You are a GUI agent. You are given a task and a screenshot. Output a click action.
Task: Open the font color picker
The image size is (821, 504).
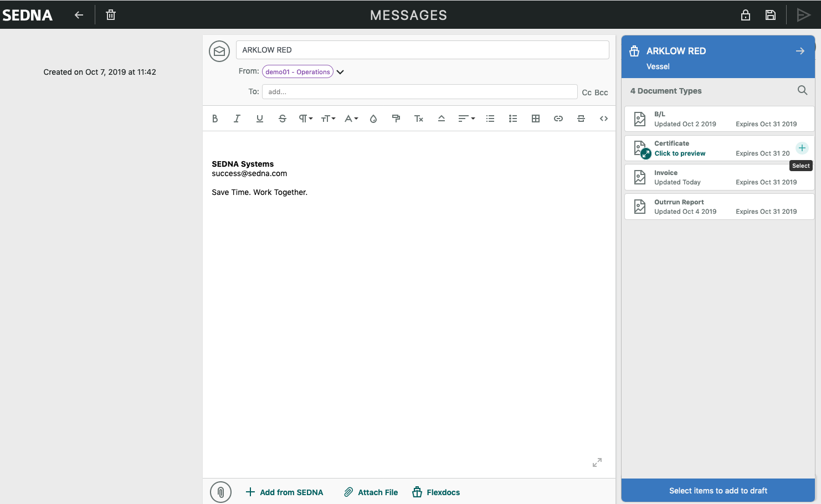pos(350,119)
